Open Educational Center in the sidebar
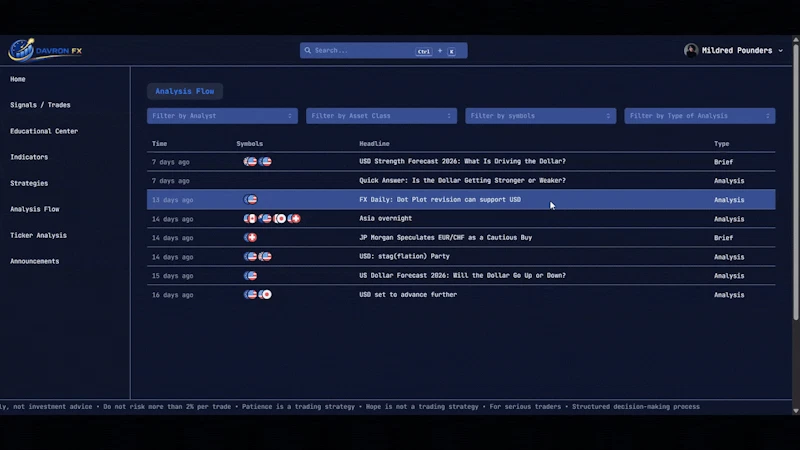The width and height of the screenshot is (800, 450). point(44,131)
